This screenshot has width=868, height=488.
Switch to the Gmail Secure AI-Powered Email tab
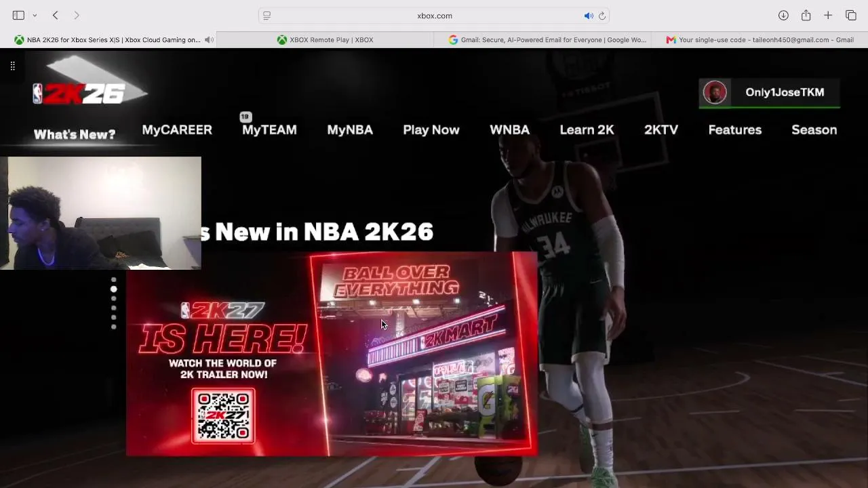[x=542, y=40]
